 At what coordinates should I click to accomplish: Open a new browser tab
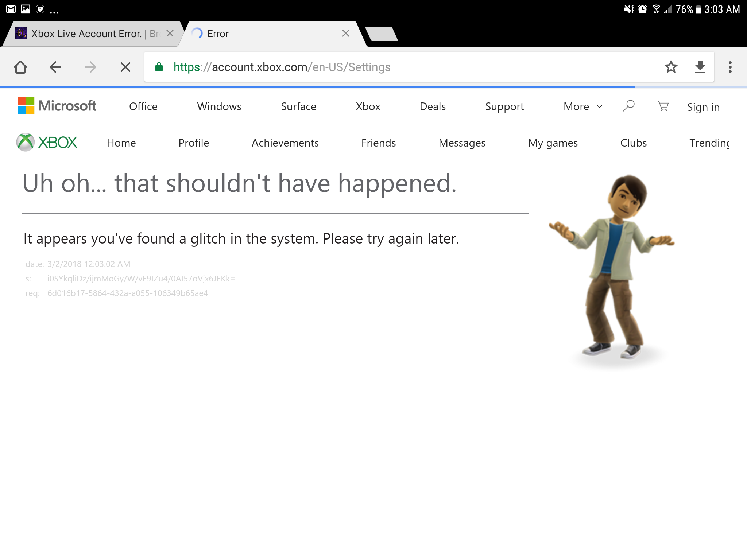(382, 34)
